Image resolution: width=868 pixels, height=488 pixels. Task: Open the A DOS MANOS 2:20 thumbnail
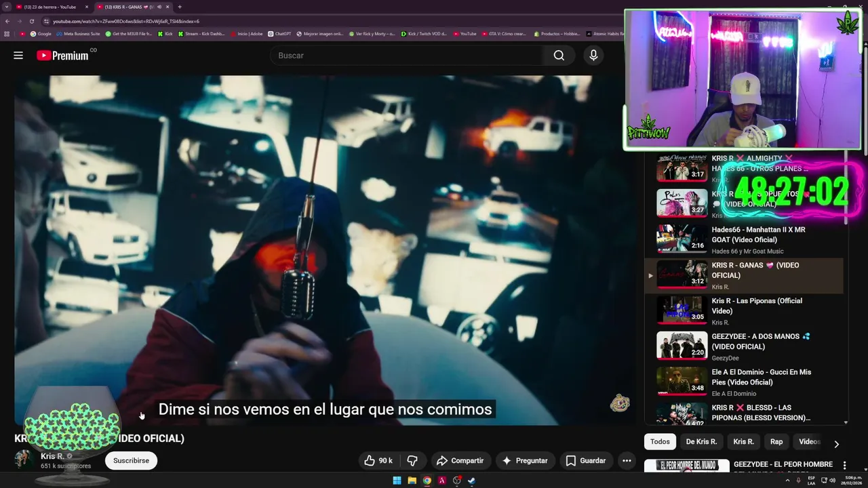click(682, 345)
